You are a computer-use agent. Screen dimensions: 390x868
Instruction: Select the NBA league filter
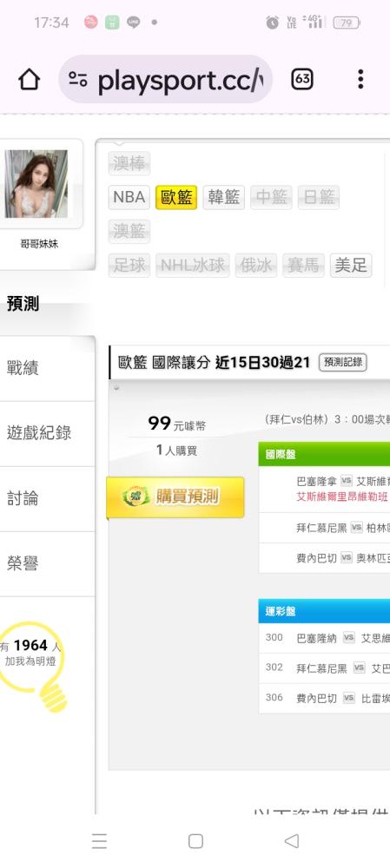pos(129,197)
